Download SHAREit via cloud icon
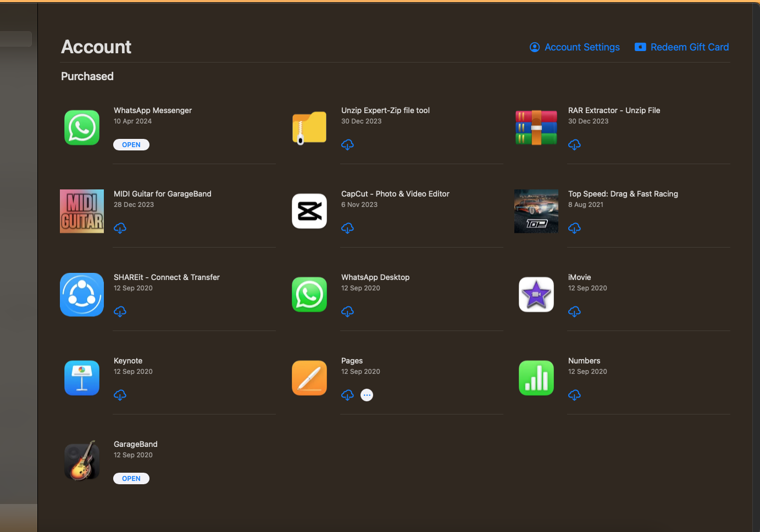Screen dimensions: 760x532 [120, 312]
